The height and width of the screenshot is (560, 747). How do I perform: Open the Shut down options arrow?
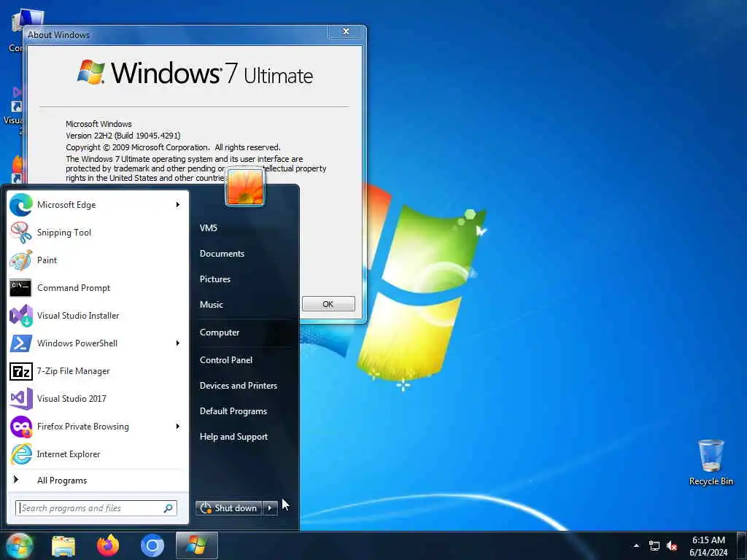point(270,508)
